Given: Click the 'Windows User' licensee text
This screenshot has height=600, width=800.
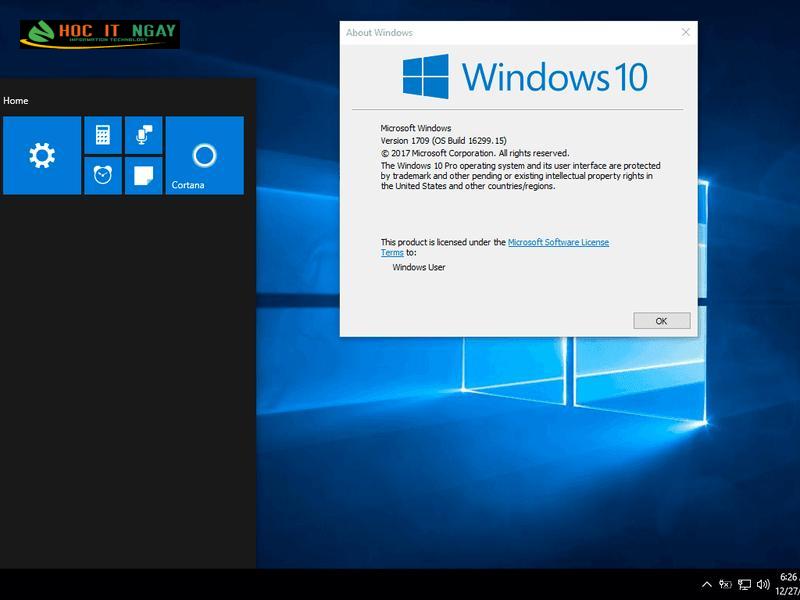Looking at the screenshot, I should 419,267.
